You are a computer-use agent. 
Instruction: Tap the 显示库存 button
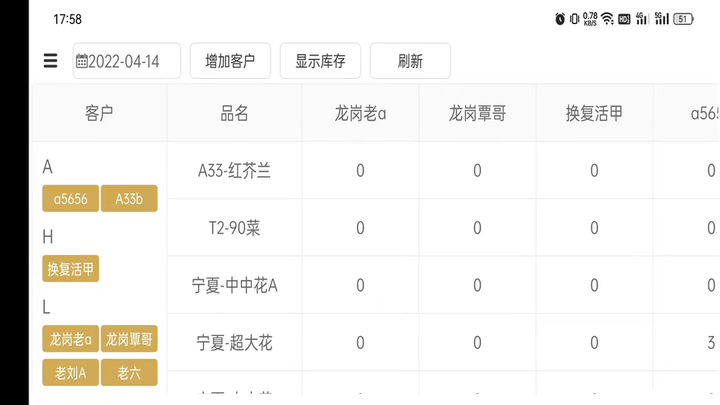click(x=321, y=61)
